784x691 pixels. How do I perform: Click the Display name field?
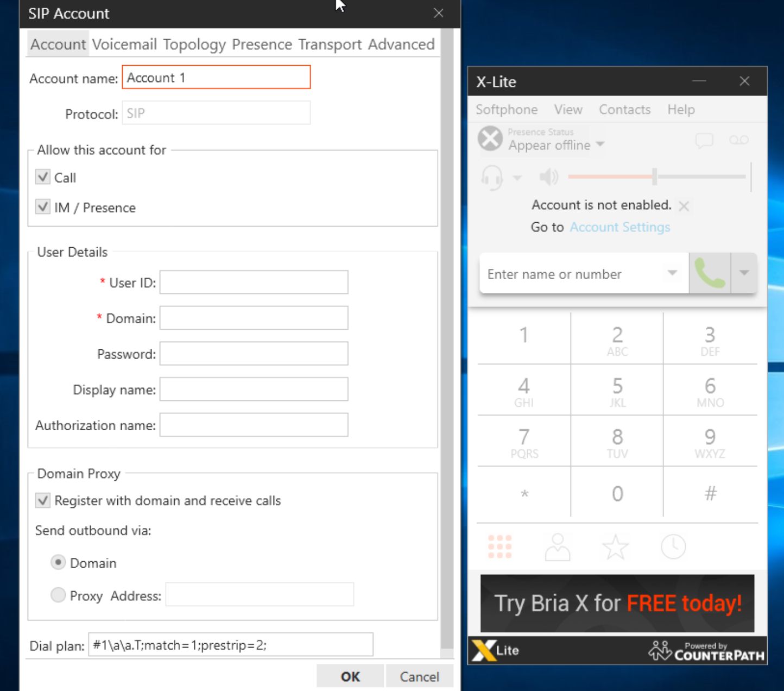point(254,390)
